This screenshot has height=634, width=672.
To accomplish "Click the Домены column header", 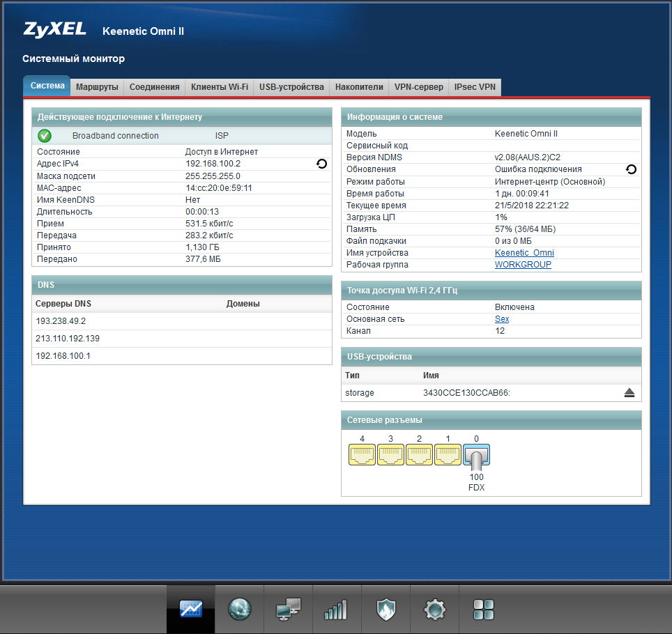I will [x=243, y=304].
